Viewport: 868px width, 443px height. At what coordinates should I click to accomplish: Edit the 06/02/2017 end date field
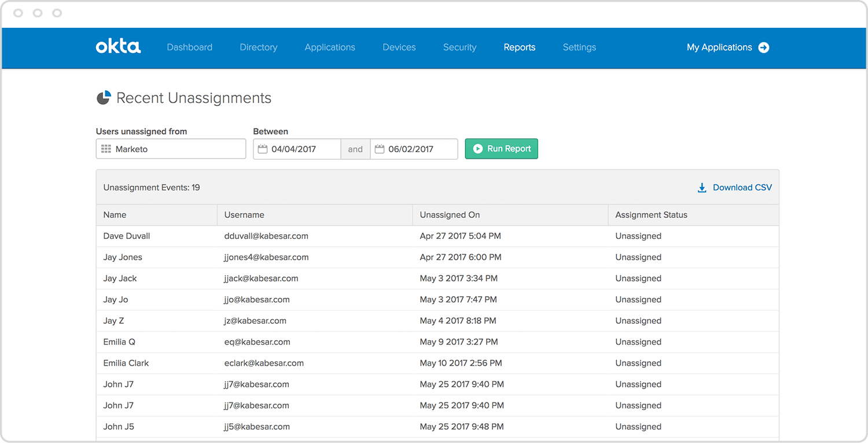point(420,149)
